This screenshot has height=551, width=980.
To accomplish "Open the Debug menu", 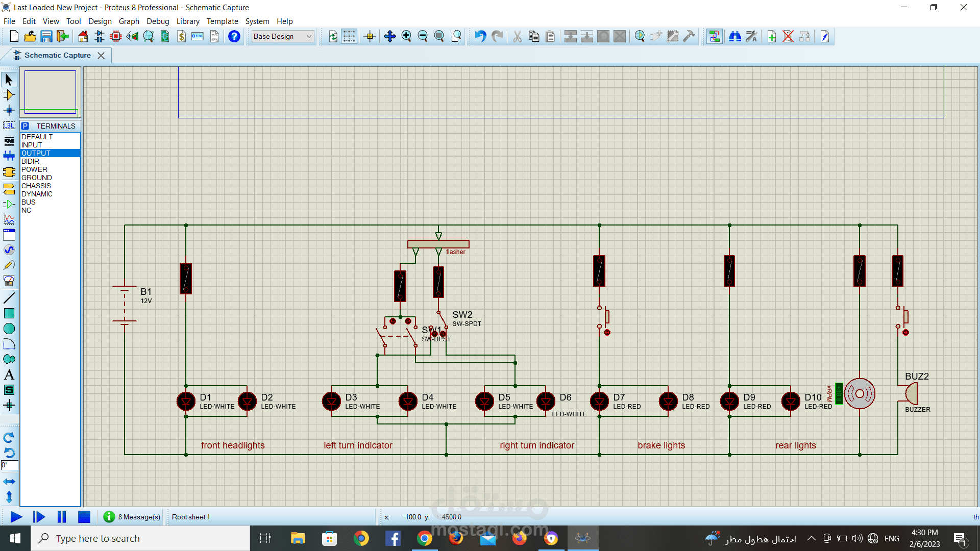I will pyautogui.click(x=158, y=21).
